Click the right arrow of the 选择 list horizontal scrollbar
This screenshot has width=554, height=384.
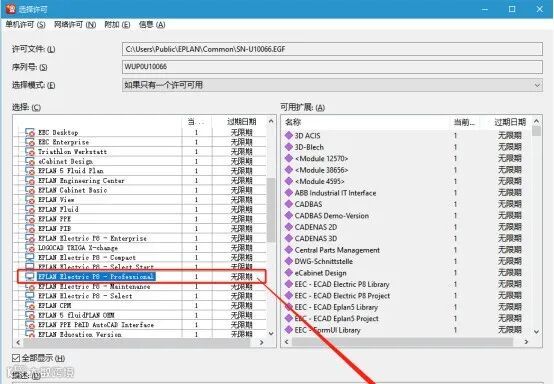261,342
